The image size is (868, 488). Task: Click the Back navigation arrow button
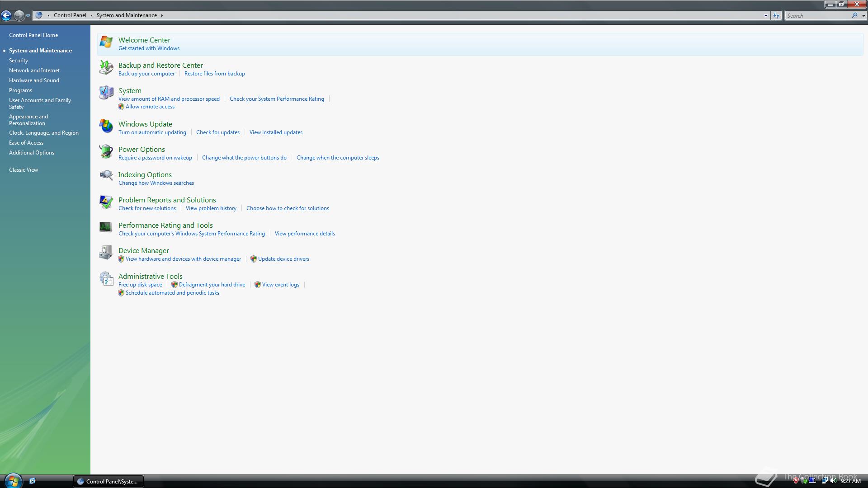[6, 16]
